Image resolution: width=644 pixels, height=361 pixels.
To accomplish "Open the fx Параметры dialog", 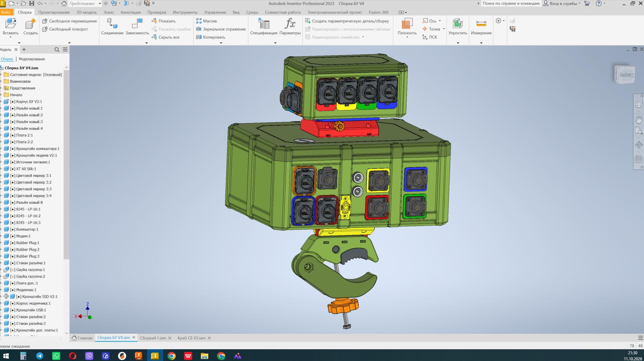I will [290, 24].
